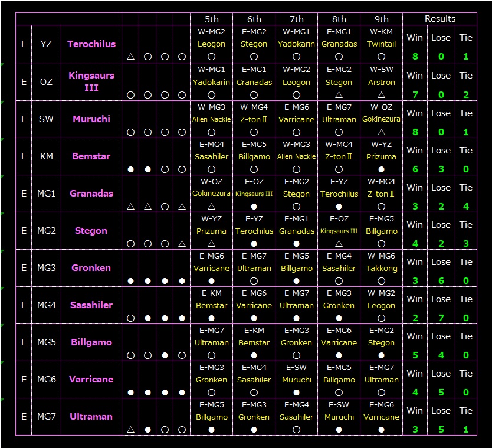492x448 pixels.
Task: Click the 5th round column header
Action: [x=211, y=19]
